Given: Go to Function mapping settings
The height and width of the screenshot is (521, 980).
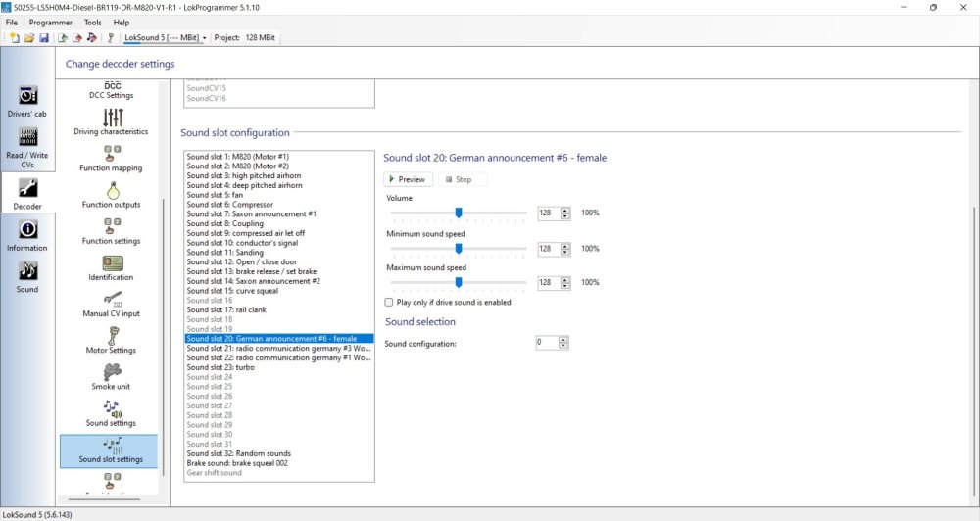Looking at the screenshot, I should 111,157.
